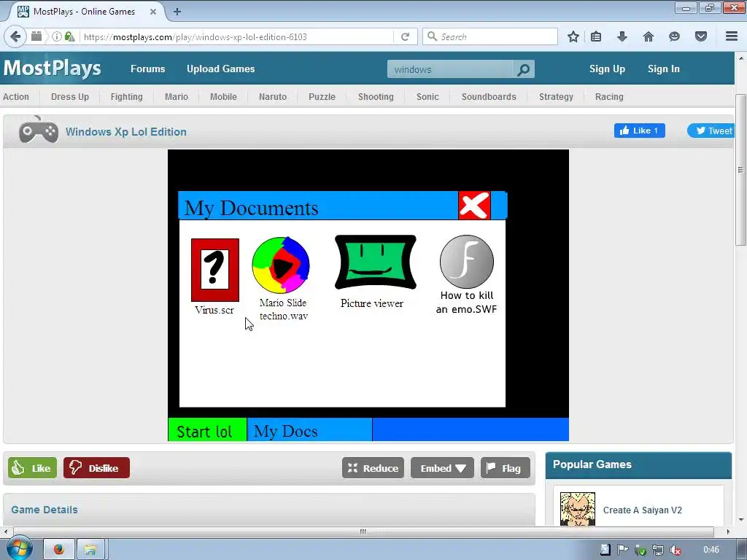Open the Racing category
This screenshot has height=560, width=747.
coord(609,97)
